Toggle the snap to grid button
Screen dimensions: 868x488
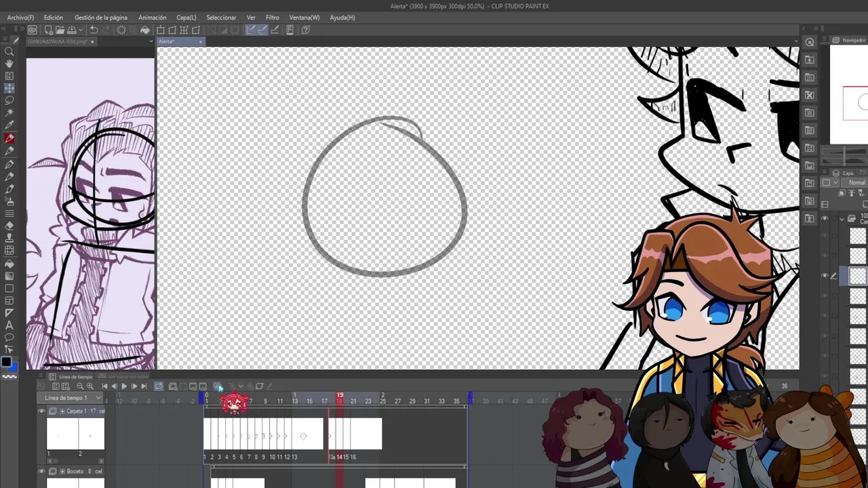point(275,30)
